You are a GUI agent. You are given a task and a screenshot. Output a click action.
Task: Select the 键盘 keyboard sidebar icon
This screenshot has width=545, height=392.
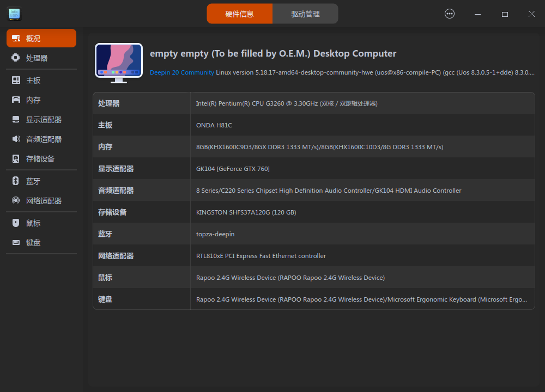pyautogui.click(x=16, y=242)
